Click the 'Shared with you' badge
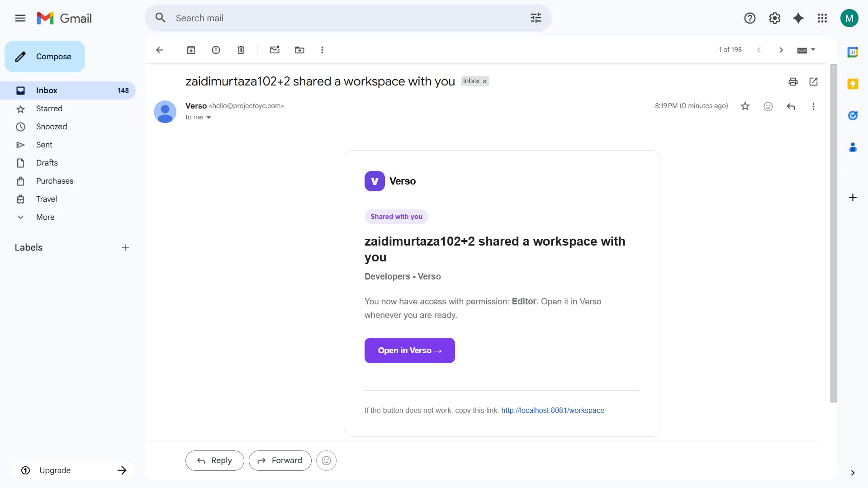868x488 pixels. click(396, 217)
